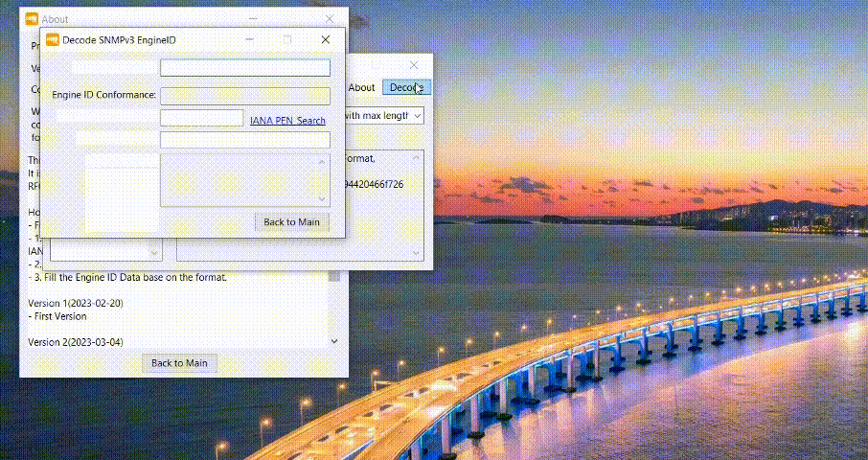Click the About button in the main window
This screenshot has height=460, width=868.
point(361,87)
